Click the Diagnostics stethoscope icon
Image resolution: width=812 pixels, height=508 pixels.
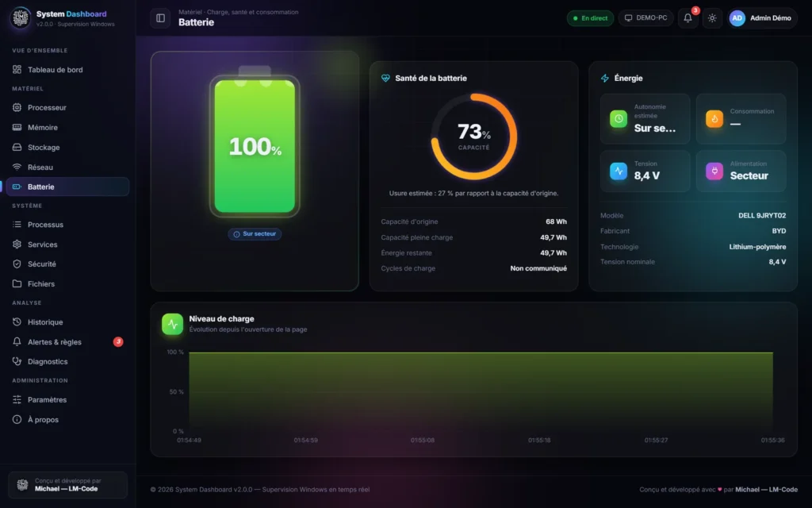[17, 361]
